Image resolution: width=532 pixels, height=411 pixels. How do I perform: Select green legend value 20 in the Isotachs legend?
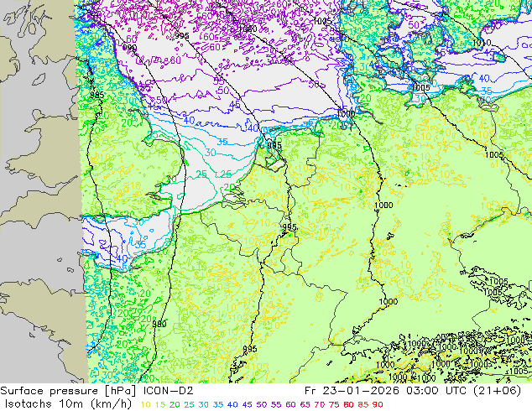(x=175, y=404)
